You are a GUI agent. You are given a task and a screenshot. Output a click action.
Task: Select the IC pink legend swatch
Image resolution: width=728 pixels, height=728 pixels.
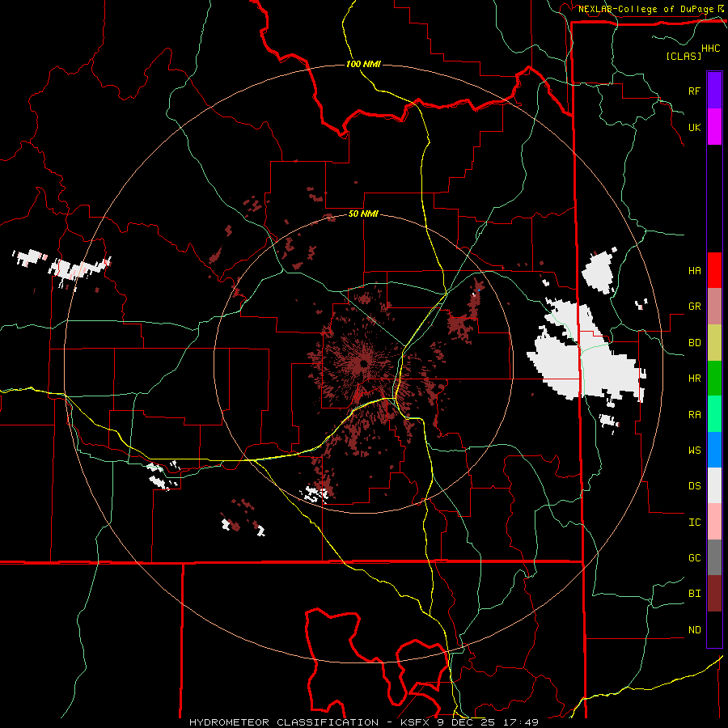pos(714,522)
